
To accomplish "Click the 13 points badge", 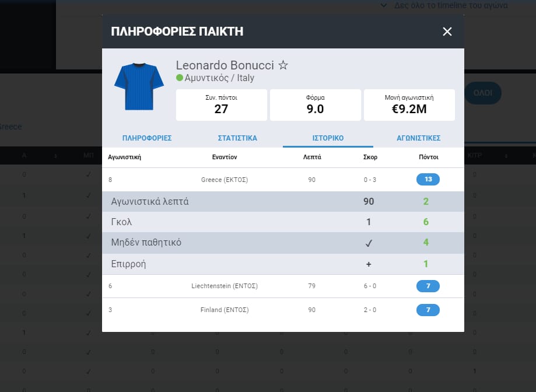I will point(428,180).
